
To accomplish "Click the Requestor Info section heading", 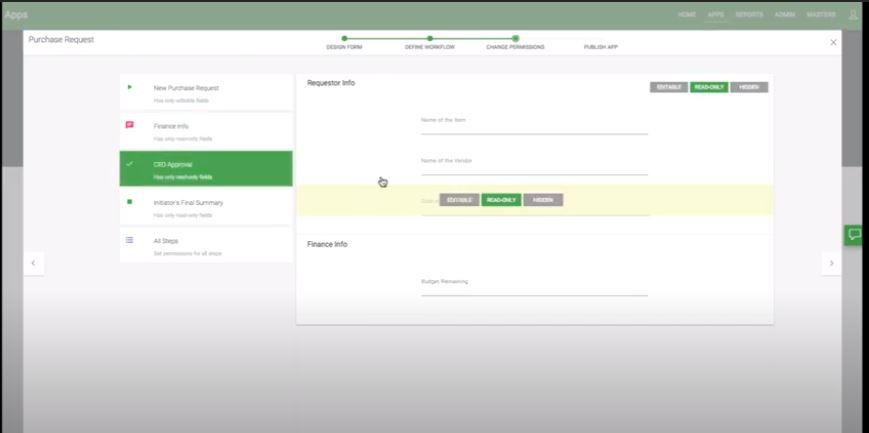I will [331, 83].
